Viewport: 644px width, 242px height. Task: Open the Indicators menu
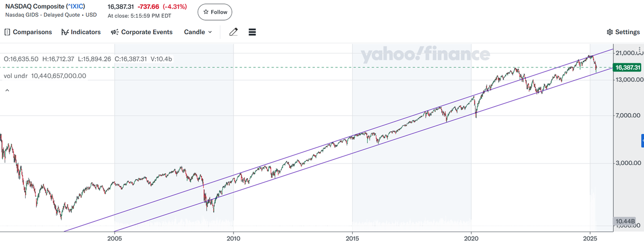pos(81,32)
